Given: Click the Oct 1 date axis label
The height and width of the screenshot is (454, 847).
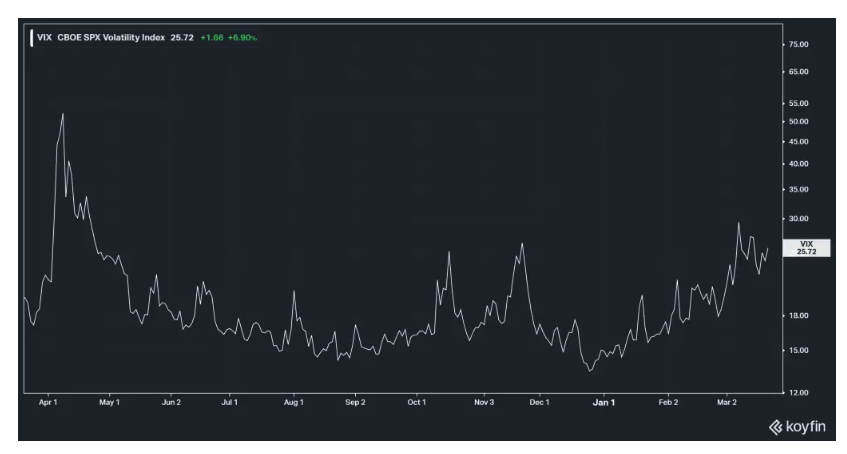Looking at the screenshot, I should (417, 402).
